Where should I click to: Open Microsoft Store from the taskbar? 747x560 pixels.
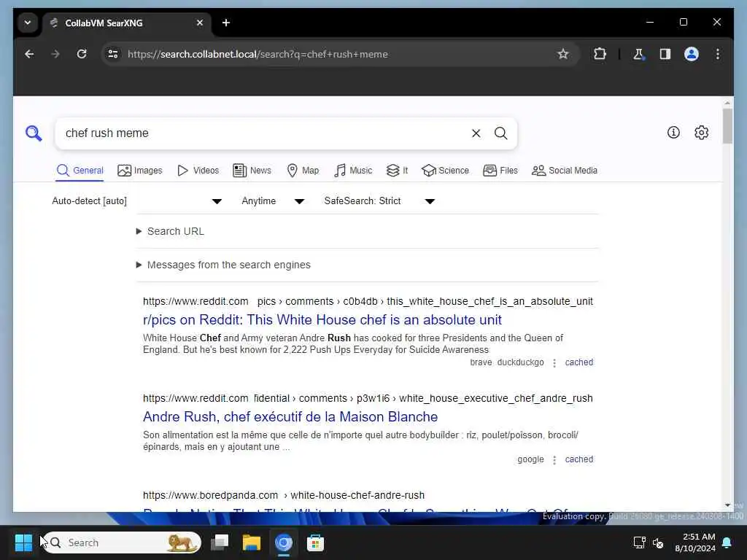point(315,542)
